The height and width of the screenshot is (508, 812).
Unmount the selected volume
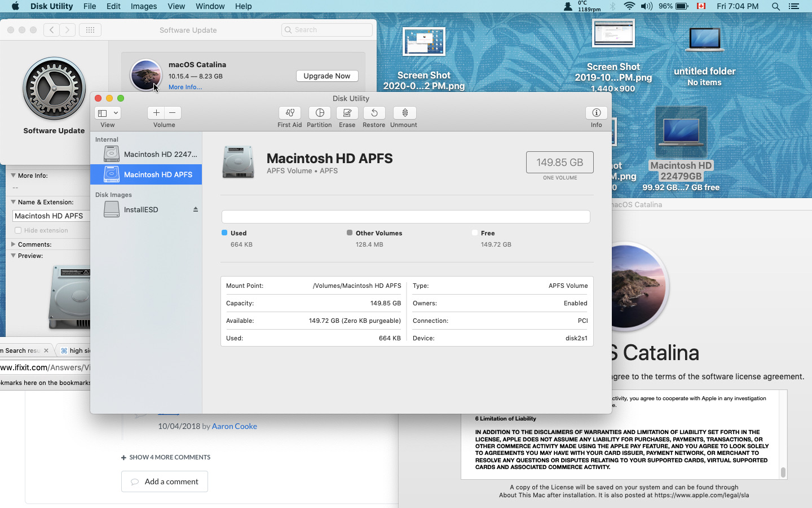[x=404, y=113]
